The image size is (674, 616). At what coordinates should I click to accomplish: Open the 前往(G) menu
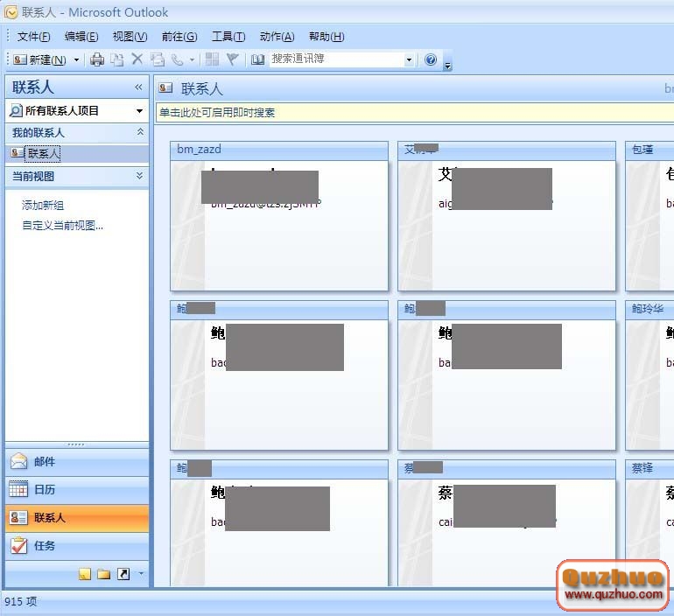click(179, 37)
